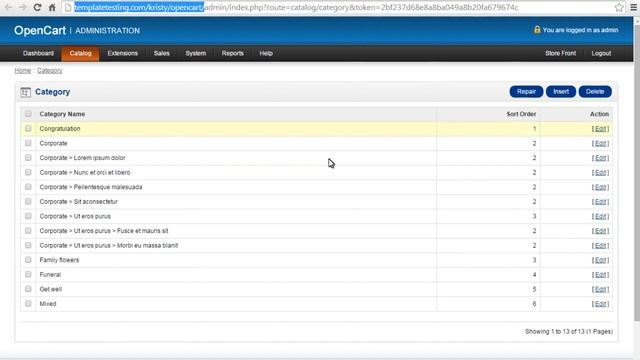This screenshot has height=360, width=640.
Task: Bookmark page with star icon
Action: [x=619, y=7]
